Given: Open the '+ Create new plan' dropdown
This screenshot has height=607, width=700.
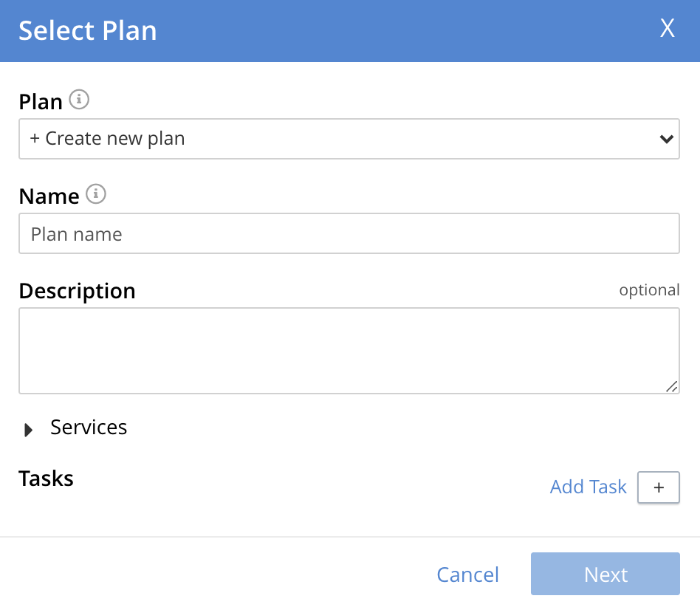Looking at the screenshot, I should coord(349,138).
